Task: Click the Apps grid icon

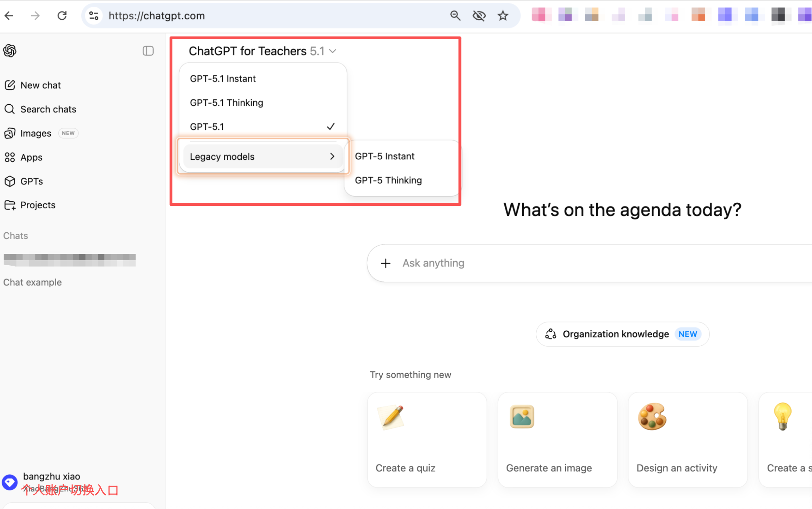Action: (x=10, y=157)
